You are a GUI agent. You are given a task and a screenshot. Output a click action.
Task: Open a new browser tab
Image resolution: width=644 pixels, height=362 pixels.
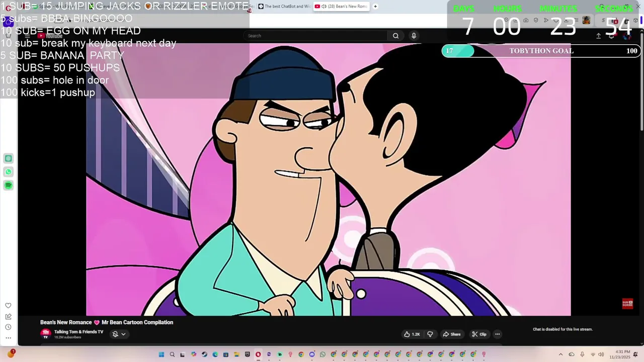point(375,7)
